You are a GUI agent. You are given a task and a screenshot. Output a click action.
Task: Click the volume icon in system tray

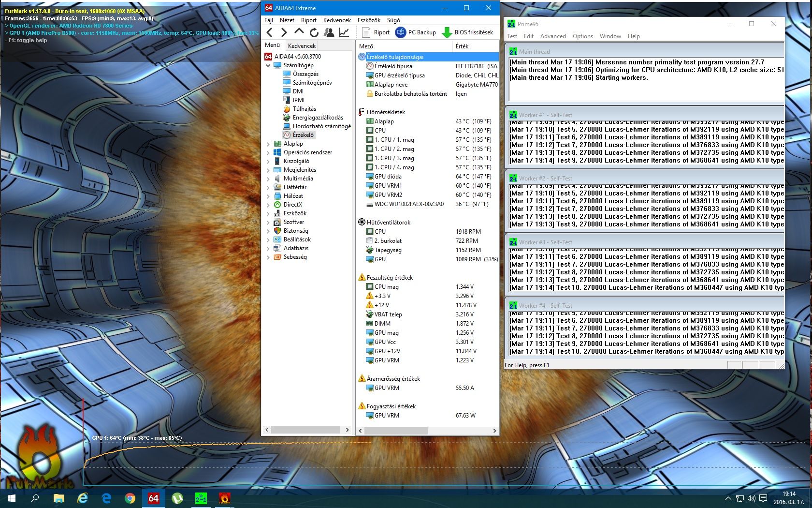[x=751, y=498]
